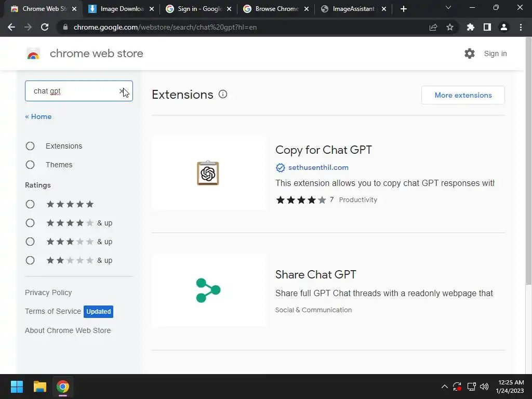Open Chrome's three-dot menu
The width and height of the screenshot is (532, 399).
pyautogui.click(x=521, y=27)
